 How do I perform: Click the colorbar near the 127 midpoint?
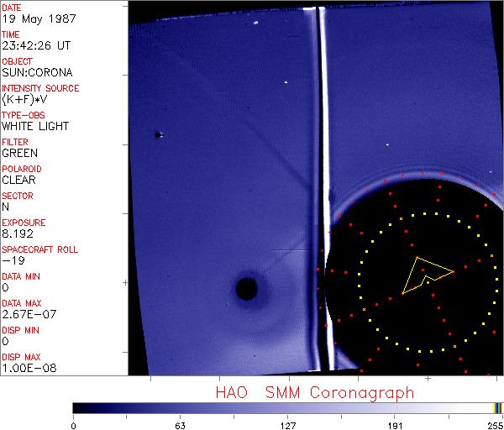coord(287,407)
